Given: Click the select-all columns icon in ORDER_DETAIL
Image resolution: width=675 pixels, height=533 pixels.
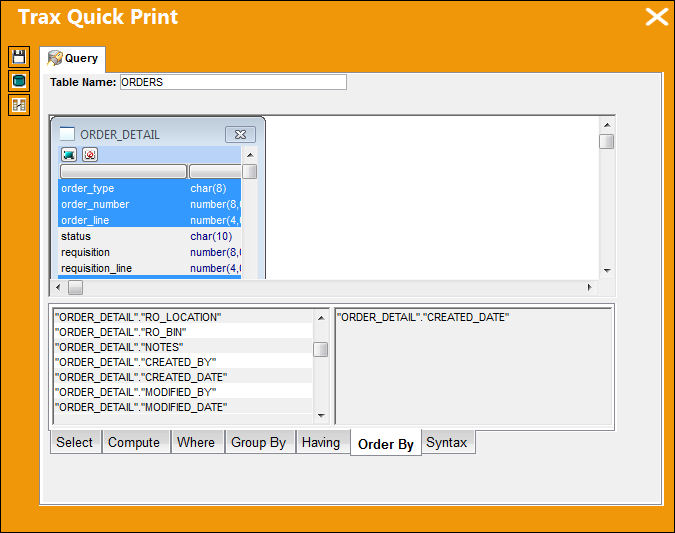Looking at the screenshot, I should [x=69, y=154].
